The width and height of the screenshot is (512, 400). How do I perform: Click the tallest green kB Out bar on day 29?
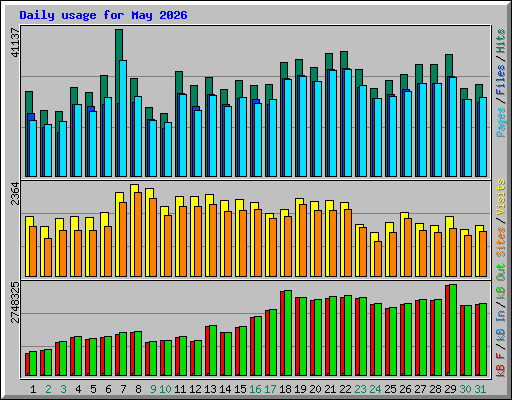pyautogui.click(x=453, y=330)
